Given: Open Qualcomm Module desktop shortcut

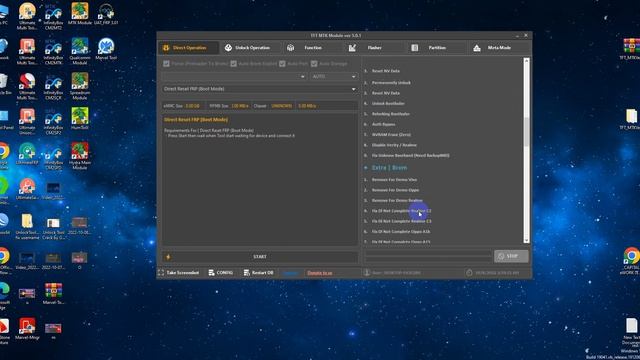Looking at the screenshot, I should (x=80, y=52).
